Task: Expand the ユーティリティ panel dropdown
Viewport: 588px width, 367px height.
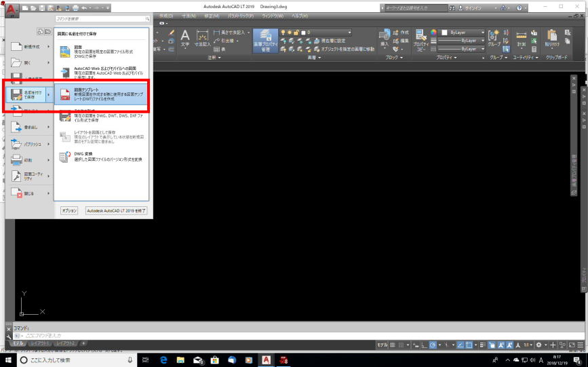Action: pyautogui.click(x=526, y=58)
